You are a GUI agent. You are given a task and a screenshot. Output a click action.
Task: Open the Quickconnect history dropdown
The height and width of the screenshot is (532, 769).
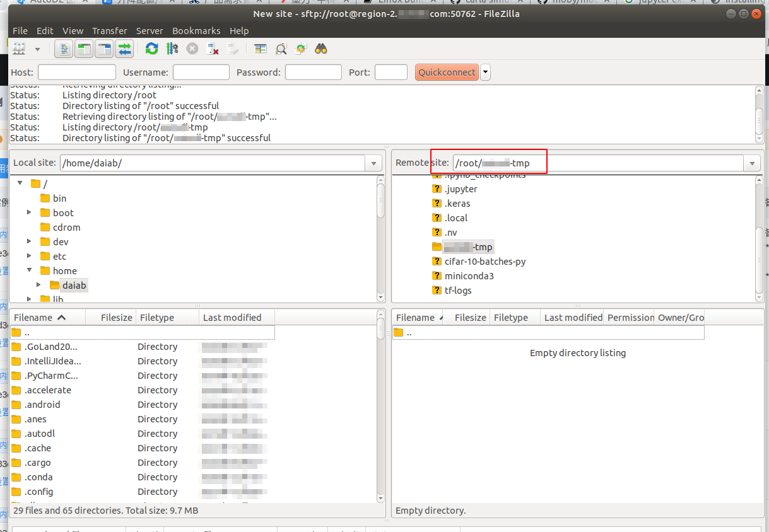pyautogui.click(x=485, y=72)
